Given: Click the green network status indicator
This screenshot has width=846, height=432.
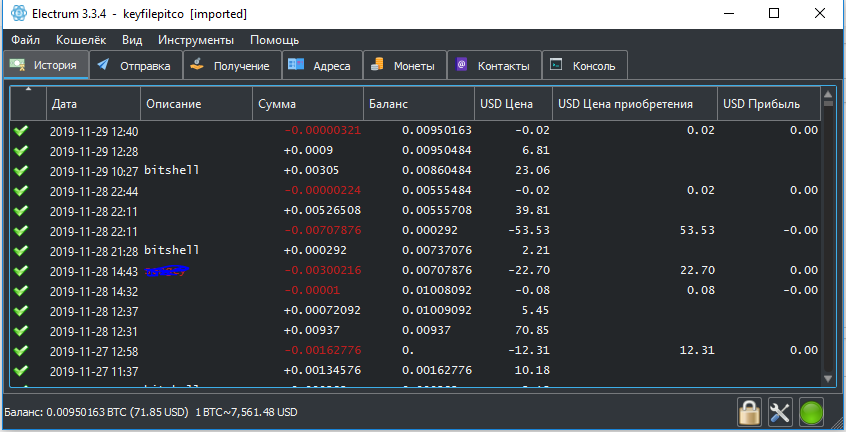Looking at the screenshot, I should click(811, 413).
